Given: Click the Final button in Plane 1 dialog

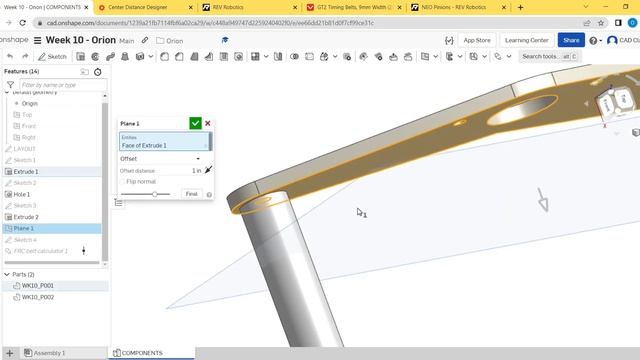Looking at the screenshot, I should coord(191,194).
